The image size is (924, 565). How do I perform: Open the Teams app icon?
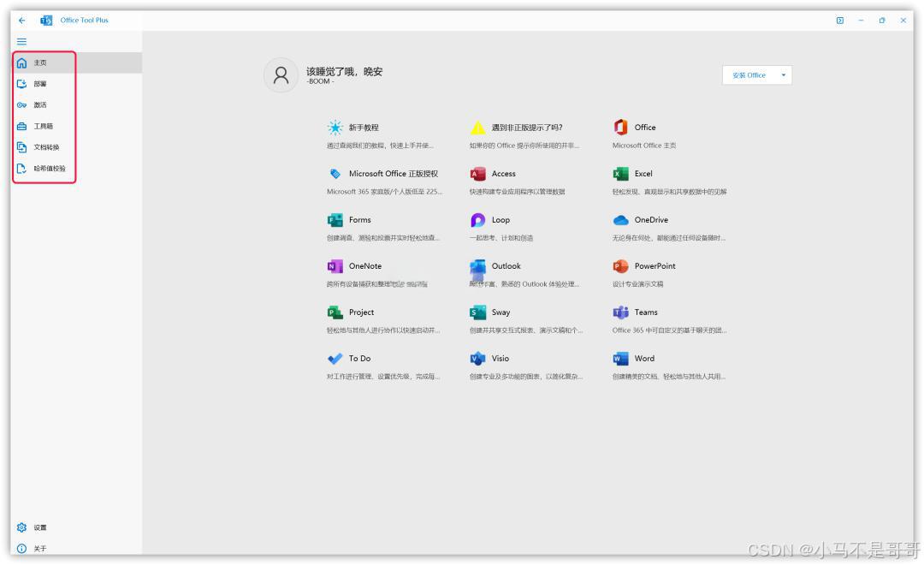(620, 312)
